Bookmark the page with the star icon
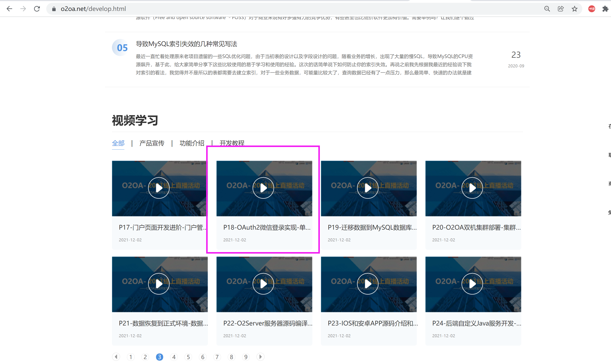611x364 pixels. pyautogui.click(x=574, y=9)
